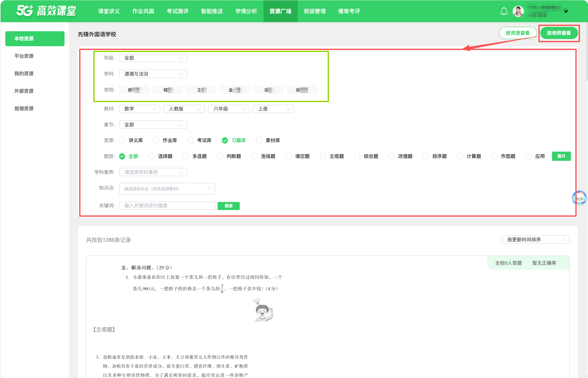Select the teacher tag starting with 金

pos(235,90)
